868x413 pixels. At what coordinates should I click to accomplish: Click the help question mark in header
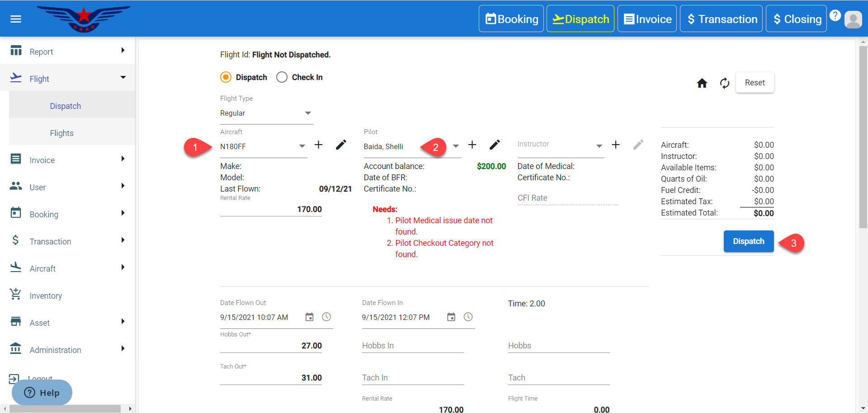(835, 15)
